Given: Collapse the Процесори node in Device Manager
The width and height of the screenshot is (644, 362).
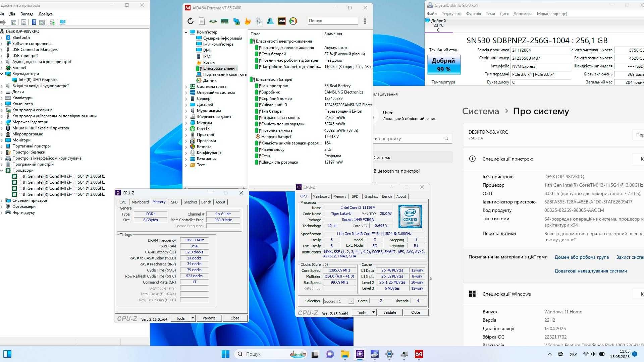Looking at the screenshot, I should [2, 170].
